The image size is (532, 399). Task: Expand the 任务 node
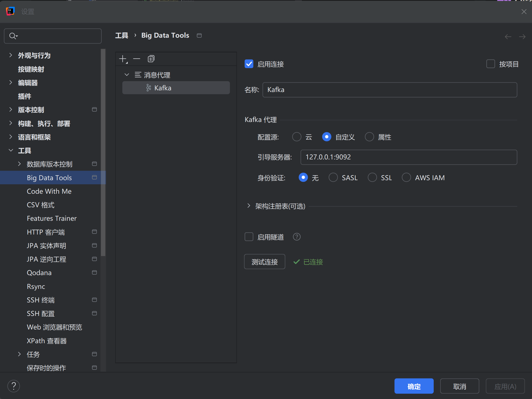19,354
